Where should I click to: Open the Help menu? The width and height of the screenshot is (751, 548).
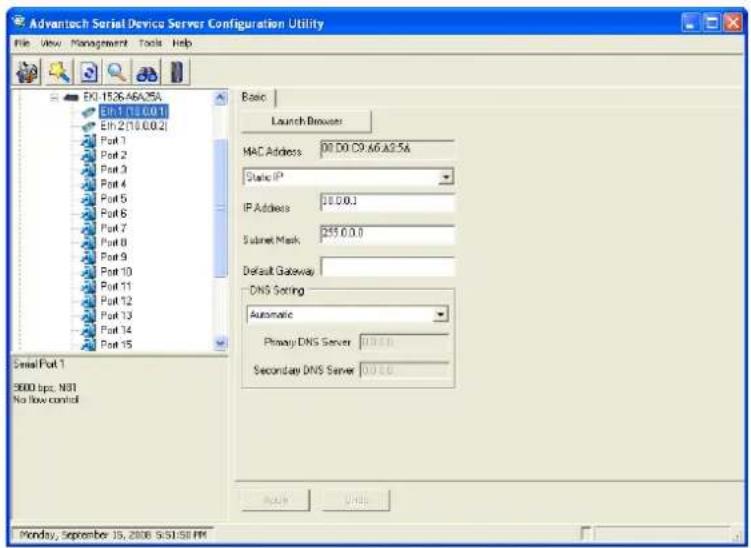pyautogui.click(x=182, y=44)
